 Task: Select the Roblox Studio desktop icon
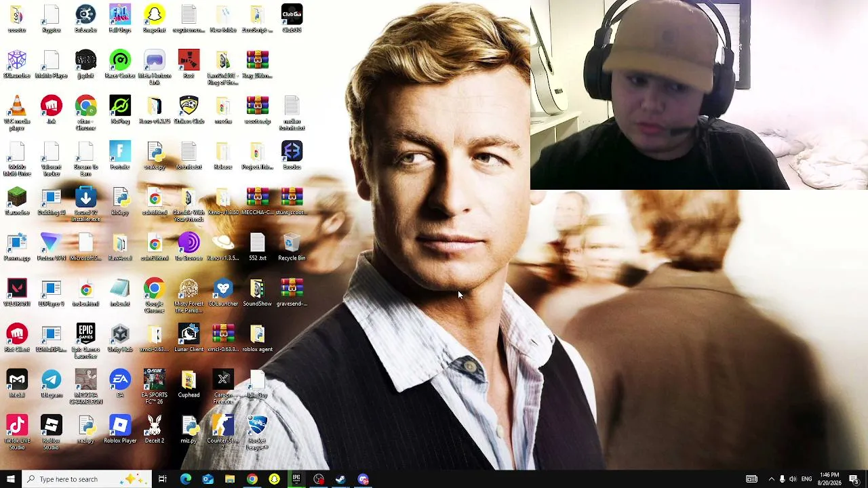click(52, 432)
